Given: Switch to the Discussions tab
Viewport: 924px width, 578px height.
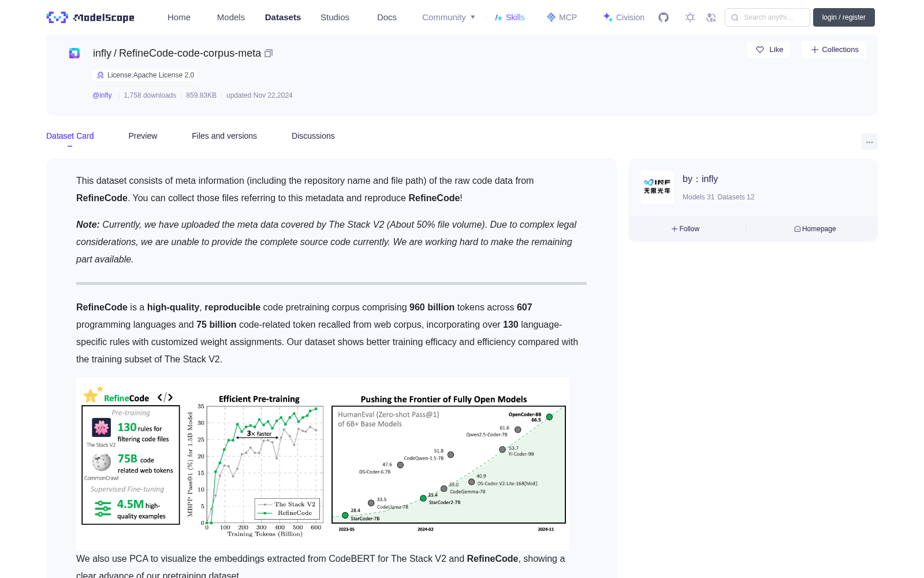Looking at the screenshot, I should coord(313,136).
